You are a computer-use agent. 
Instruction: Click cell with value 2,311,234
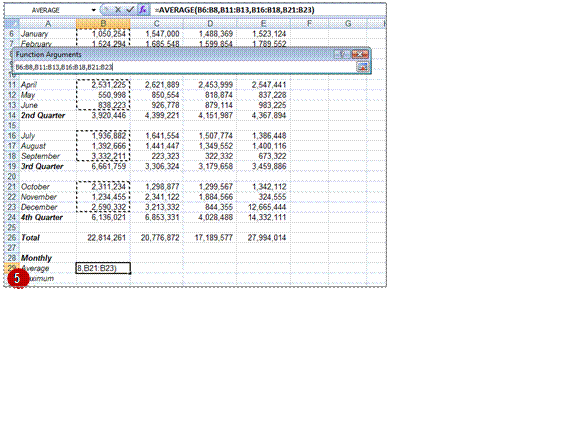point(103,187)
